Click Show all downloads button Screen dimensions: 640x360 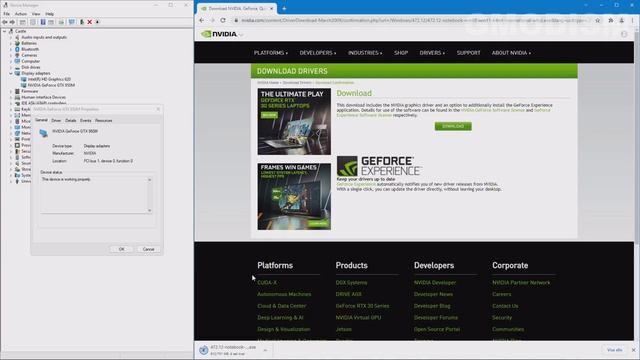pyautogui.click(x=614, y=350)
